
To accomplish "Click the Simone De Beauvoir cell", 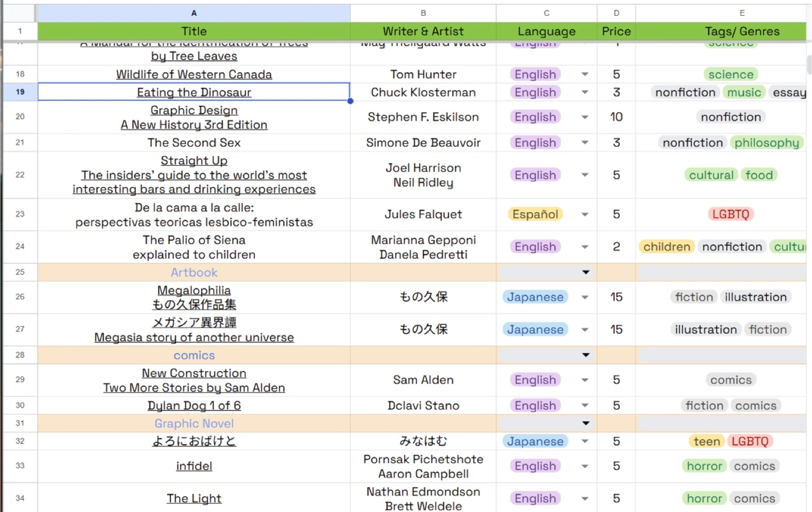I will 423,143.
